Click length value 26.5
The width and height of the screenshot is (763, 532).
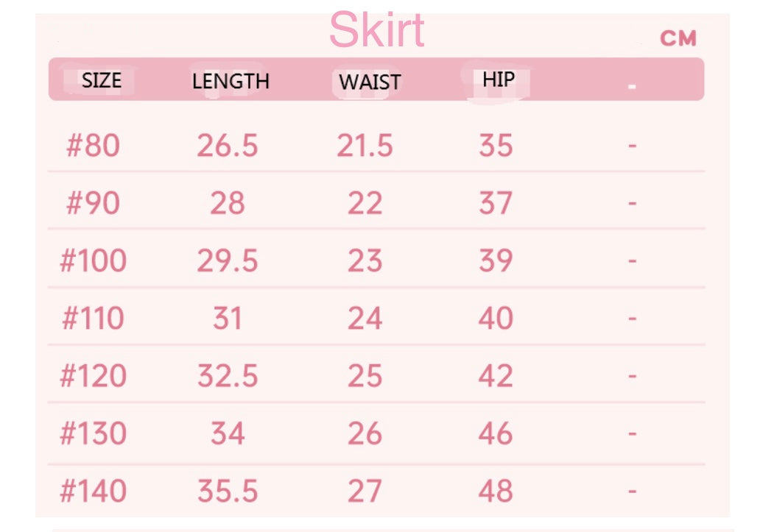[227, 146]
